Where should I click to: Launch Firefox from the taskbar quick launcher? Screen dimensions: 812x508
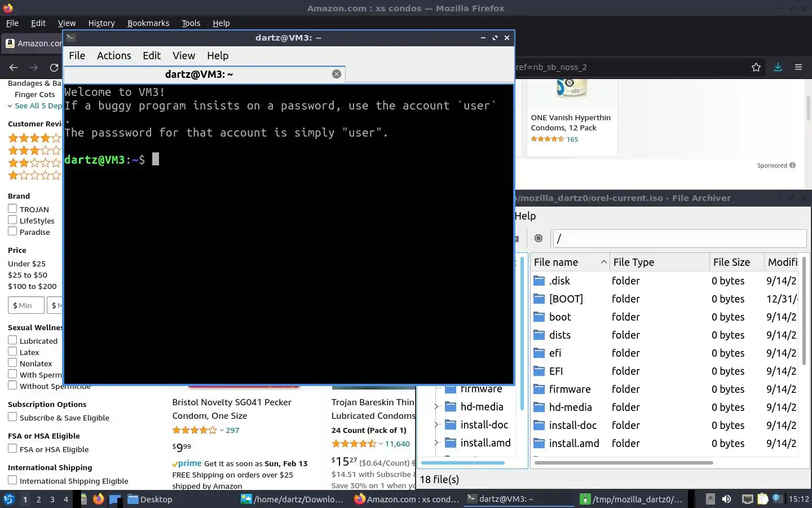(x=99, y=499)
